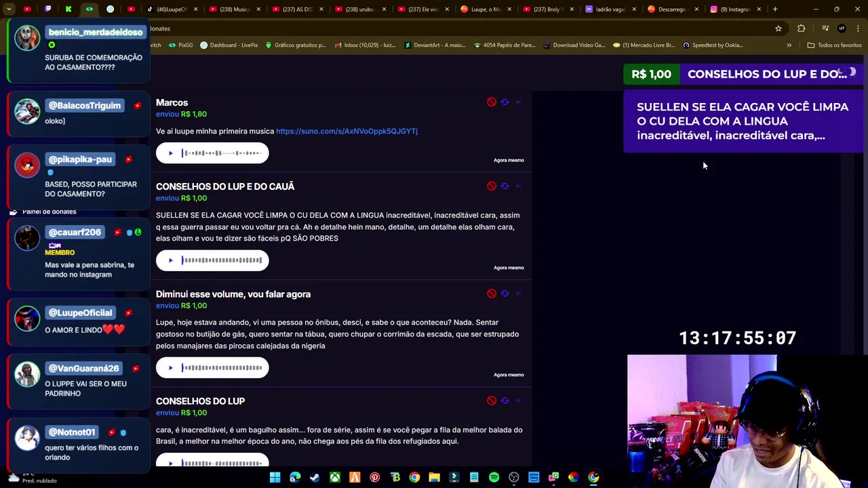Open DeviantArt bookmark
The image size is (868, 488).
point(435,45)
